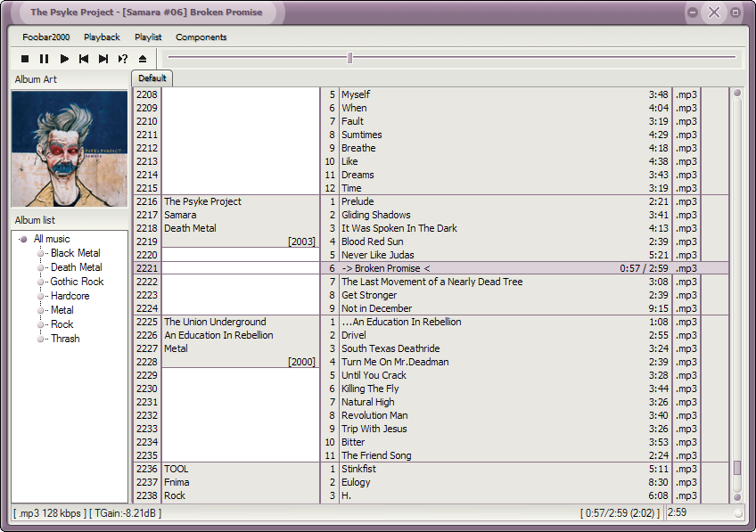Select Thrash genre in album list

point(65,339)
